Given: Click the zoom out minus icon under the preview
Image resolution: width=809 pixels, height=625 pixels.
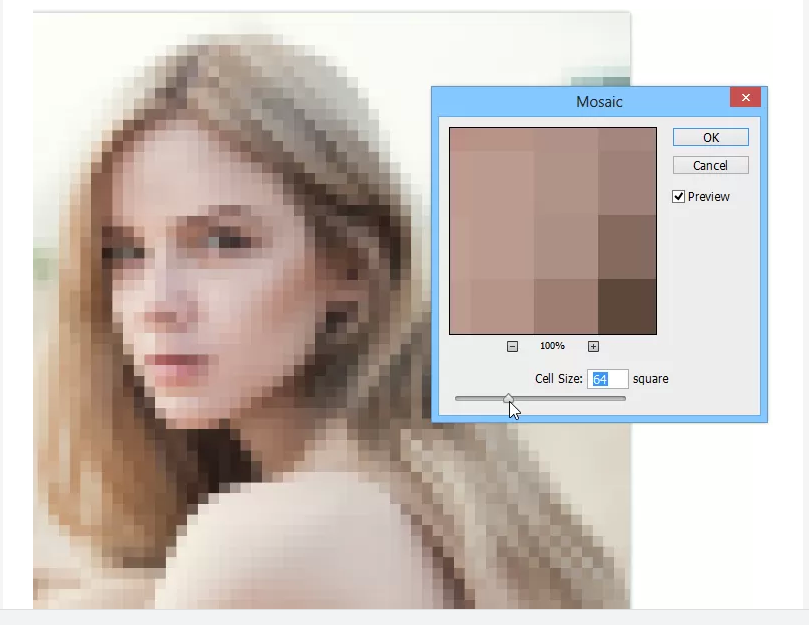Looking at the screenshot, I should [512, 346].
